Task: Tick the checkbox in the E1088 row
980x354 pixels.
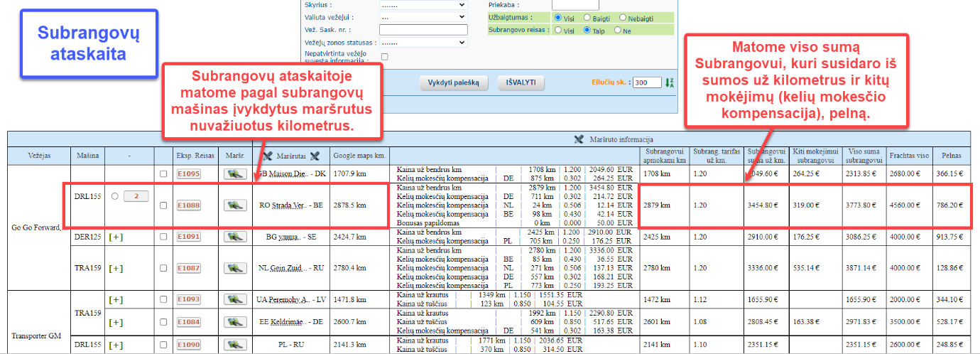Action: pyautogui.click(x=164, y=205)
